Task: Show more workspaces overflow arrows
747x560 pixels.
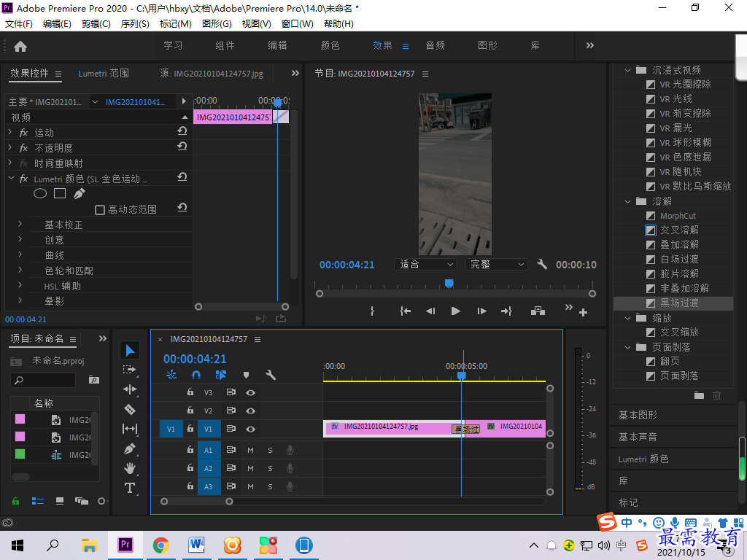Action: pyautogui.click(x=590, y=46)
